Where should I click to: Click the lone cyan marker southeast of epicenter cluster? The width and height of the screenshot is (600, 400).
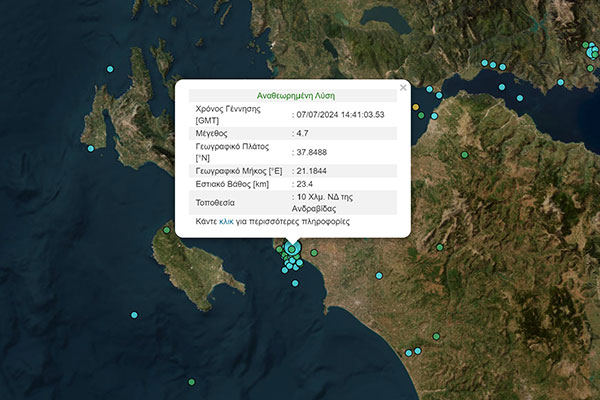coord(379,275)
